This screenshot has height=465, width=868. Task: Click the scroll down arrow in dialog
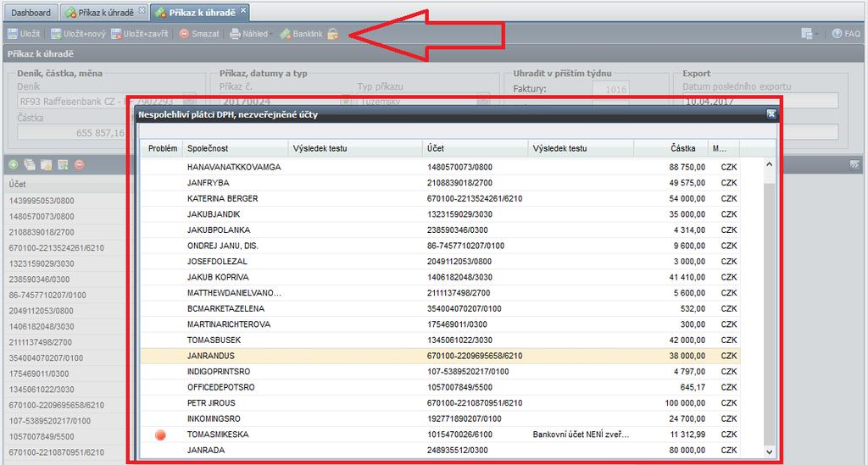[769, 451]
